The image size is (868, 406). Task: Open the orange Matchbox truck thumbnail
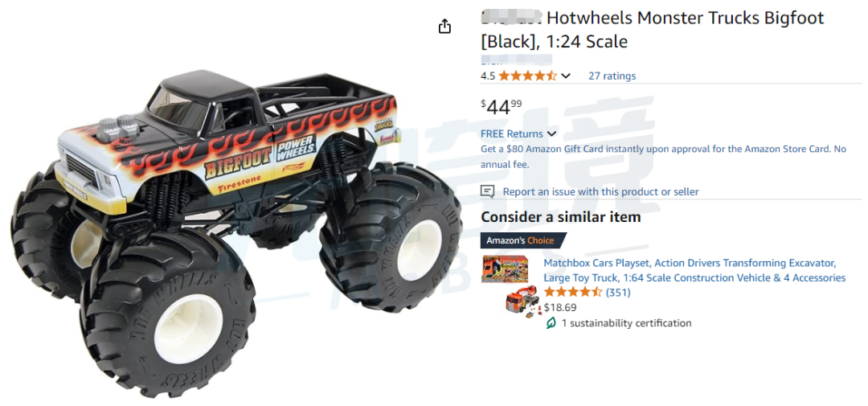tap(522, 300)
